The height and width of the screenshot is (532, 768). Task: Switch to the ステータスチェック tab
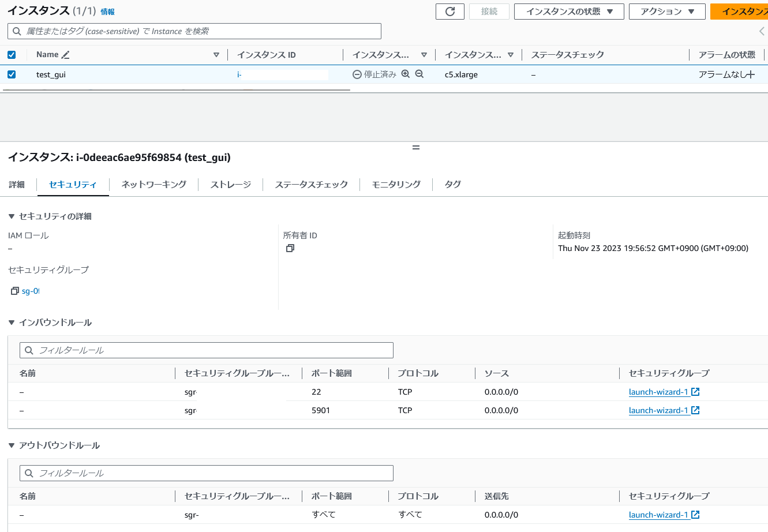(x=312, y=185)
